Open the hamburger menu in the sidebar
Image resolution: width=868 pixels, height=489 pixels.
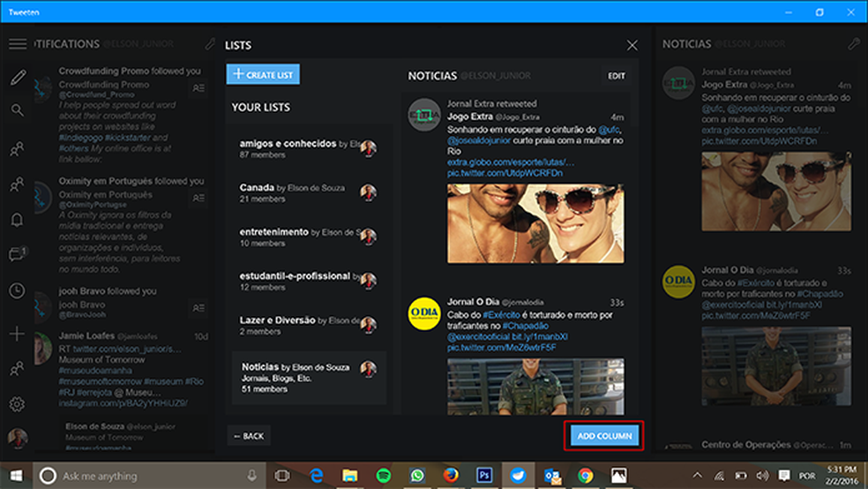click(17, 44)
